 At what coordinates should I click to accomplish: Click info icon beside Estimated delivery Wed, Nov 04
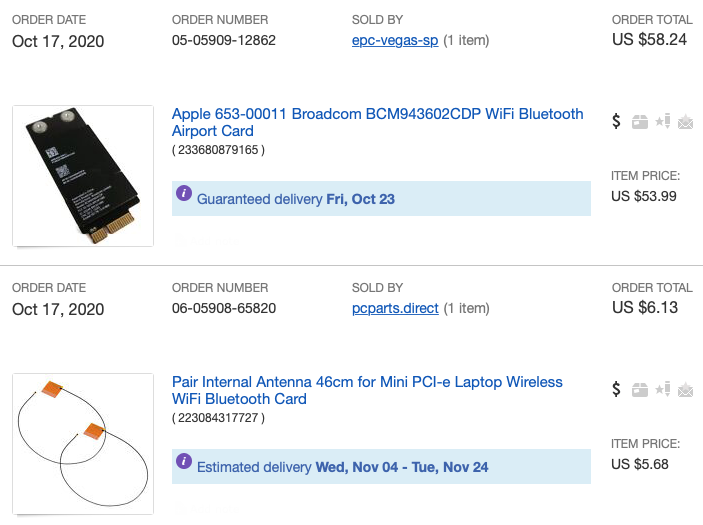pos(184,461)
